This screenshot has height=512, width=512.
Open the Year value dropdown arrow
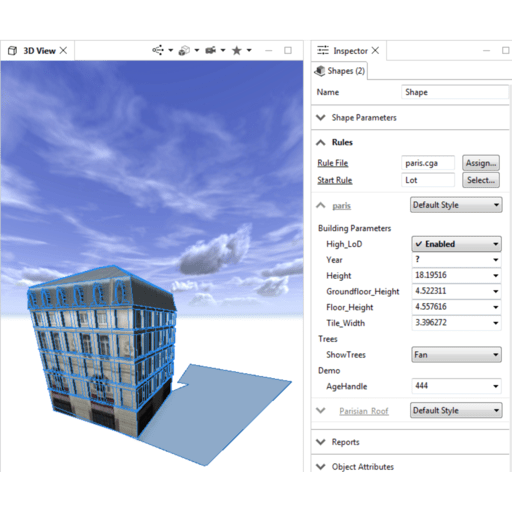pos(496,260)
